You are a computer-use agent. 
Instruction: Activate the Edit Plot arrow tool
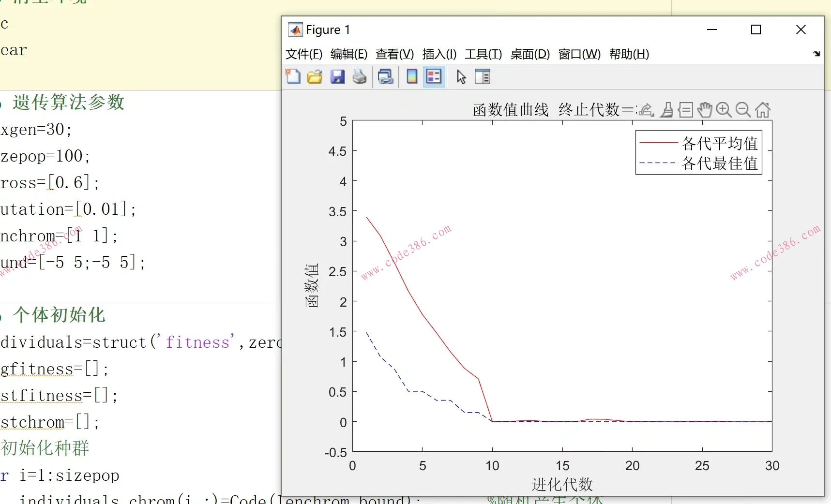coord(461,76)
